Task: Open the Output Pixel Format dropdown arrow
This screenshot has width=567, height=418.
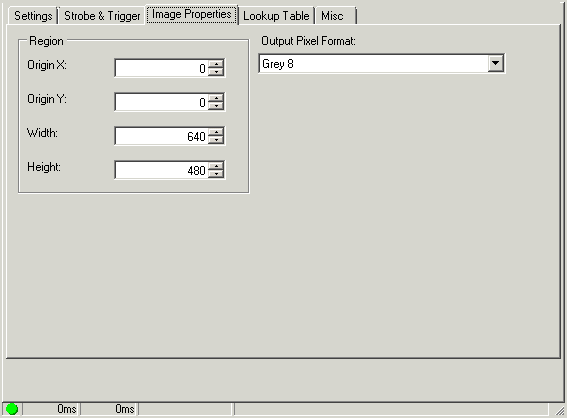Action: (495, 64)
